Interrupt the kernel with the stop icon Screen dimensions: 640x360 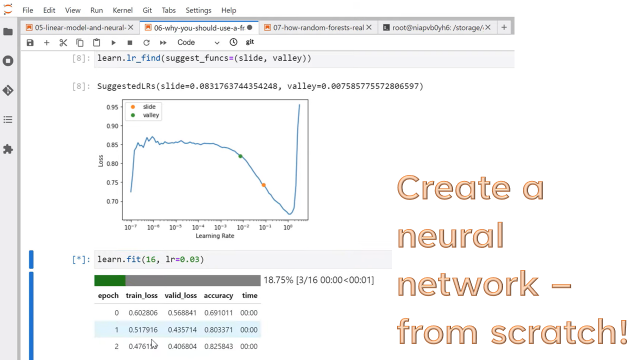(130, 42)
